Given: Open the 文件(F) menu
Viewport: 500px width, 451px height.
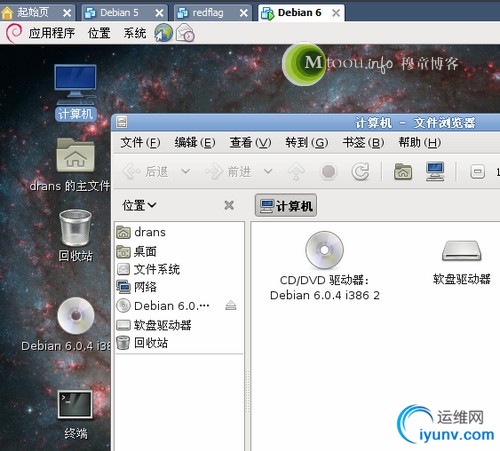Looking at the screenshot, I should [140, 143].
